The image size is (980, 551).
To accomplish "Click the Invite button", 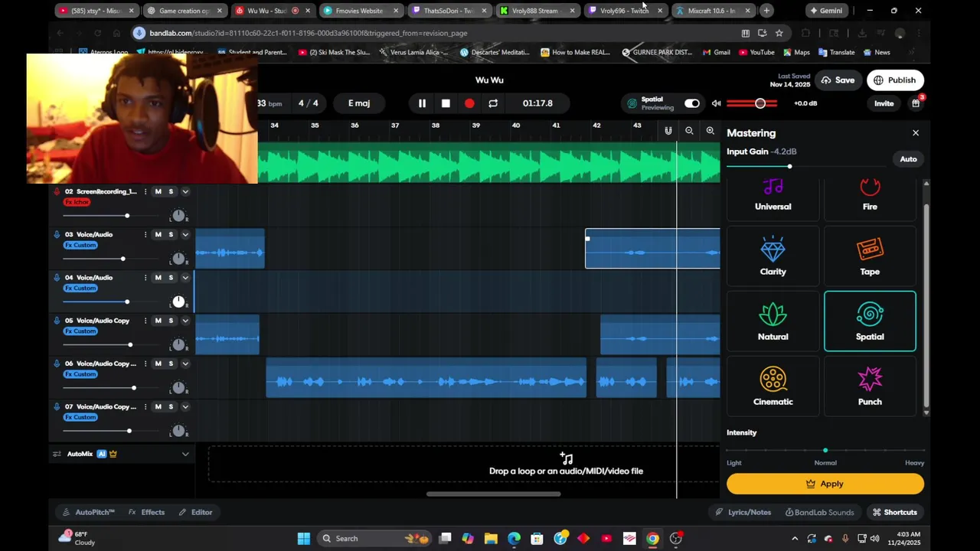I will click(x=884, y=103).
